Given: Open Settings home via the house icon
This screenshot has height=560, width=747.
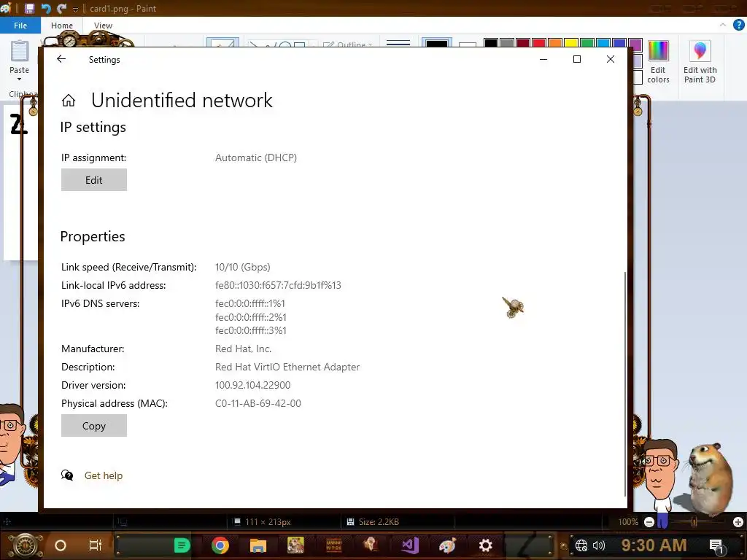Looking at the screenshot, I should [69, 101].
